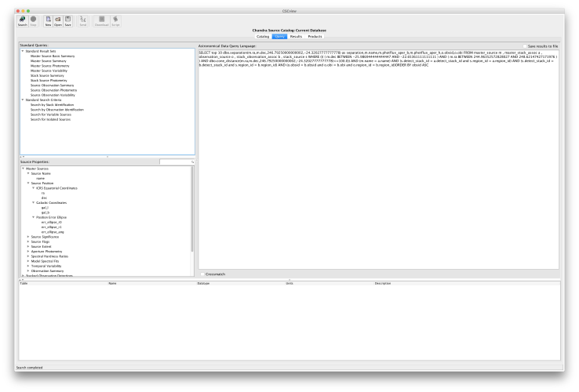The height and width of the screenshot is (392, 579).
Task: Toggle the Crossmatch checkbox
Action: (x=202, y=274)
